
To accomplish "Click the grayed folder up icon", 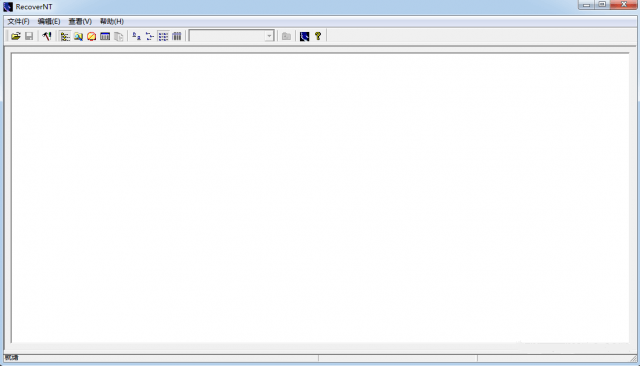I will pyautogui.click(x=287, y=36).
